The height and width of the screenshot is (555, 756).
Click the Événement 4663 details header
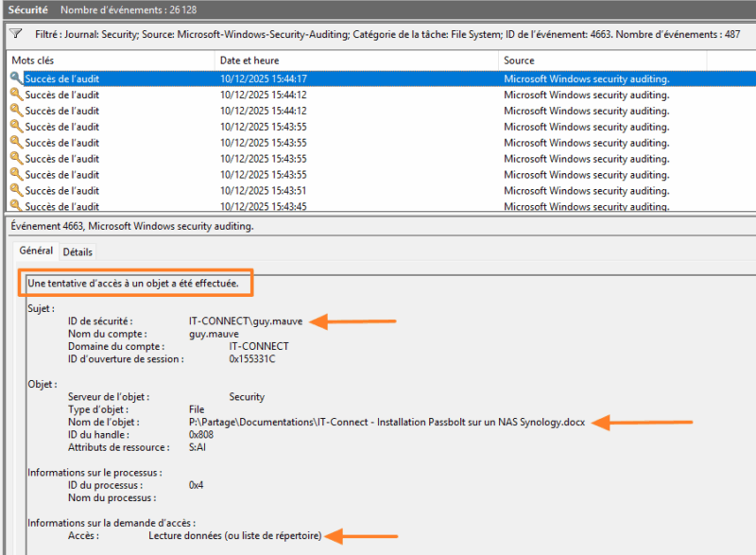132,226
